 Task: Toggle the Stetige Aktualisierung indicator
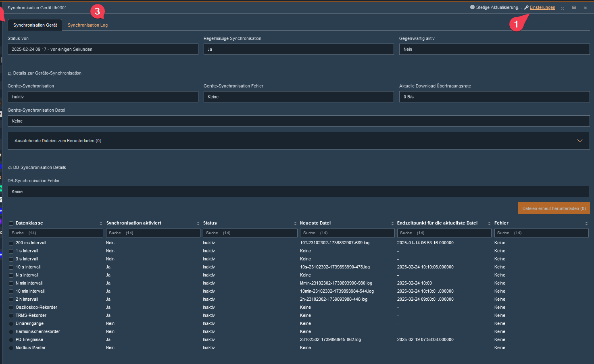(x=472, y=7)
